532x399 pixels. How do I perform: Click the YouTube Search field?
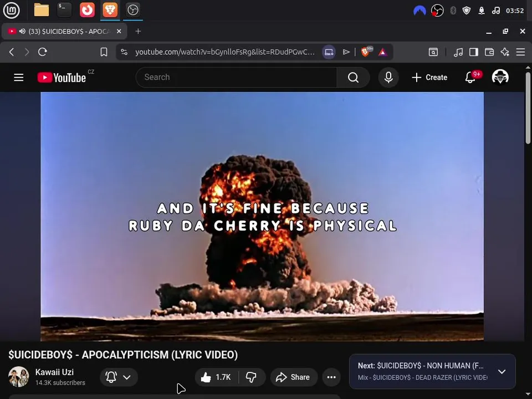[236, 78]
